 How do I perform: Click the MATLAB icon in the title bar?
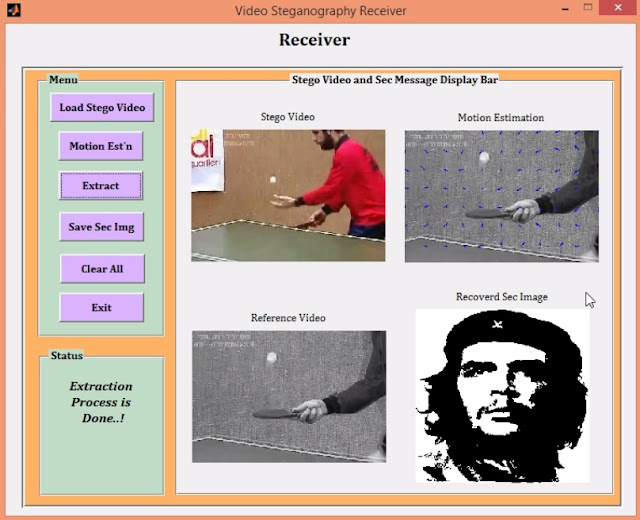coord(14,10)
